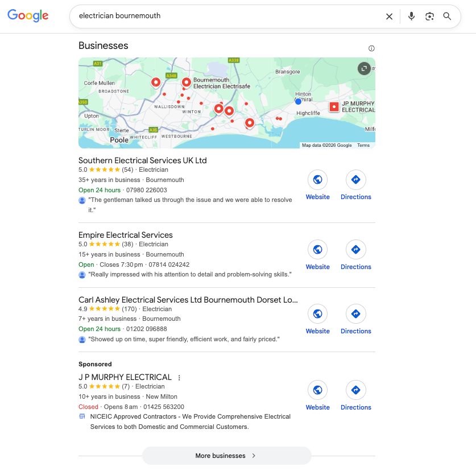The image size is (476, 475).
Task: Open Southern Electrical Services UK Ltd listing
Action: 142,160
